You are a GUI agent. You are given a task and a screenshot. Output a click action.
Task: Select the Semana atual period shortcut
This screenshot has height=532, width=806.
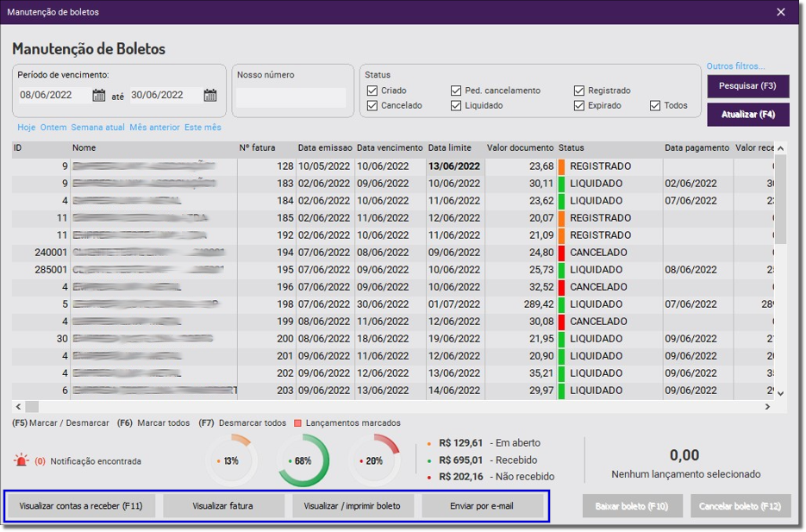coord(97,127)
